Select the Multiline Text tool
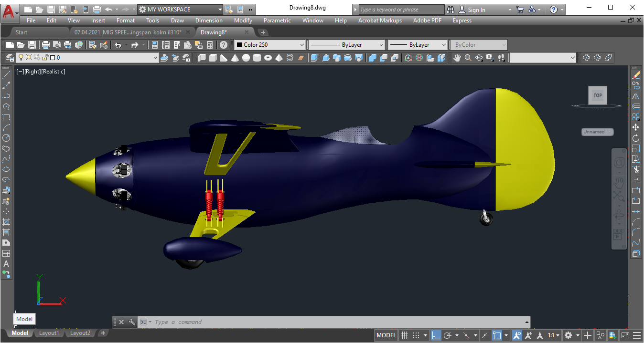This screenshot has width=644, height=343. point(6,264)
